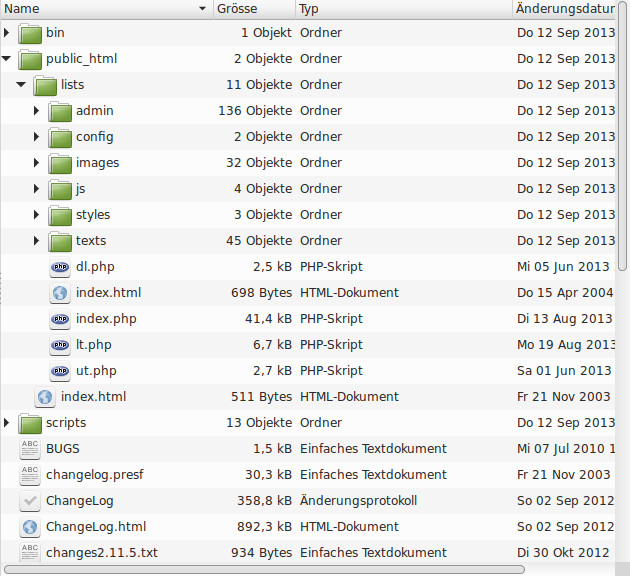Click the images folder icon
Image resolution: width=630 pixels, height=576 pixels.
tap(60, 163)
